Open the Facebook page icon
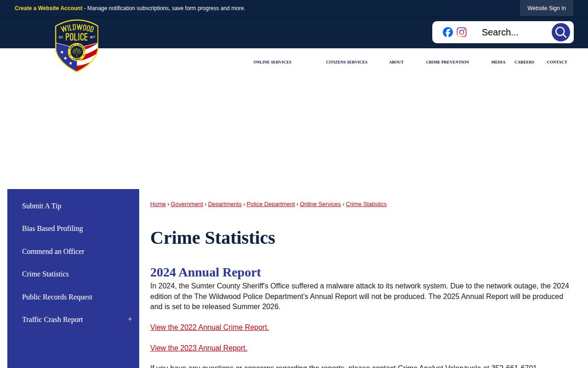The height and width of the screenshot is (368, 588). point(448,32)
